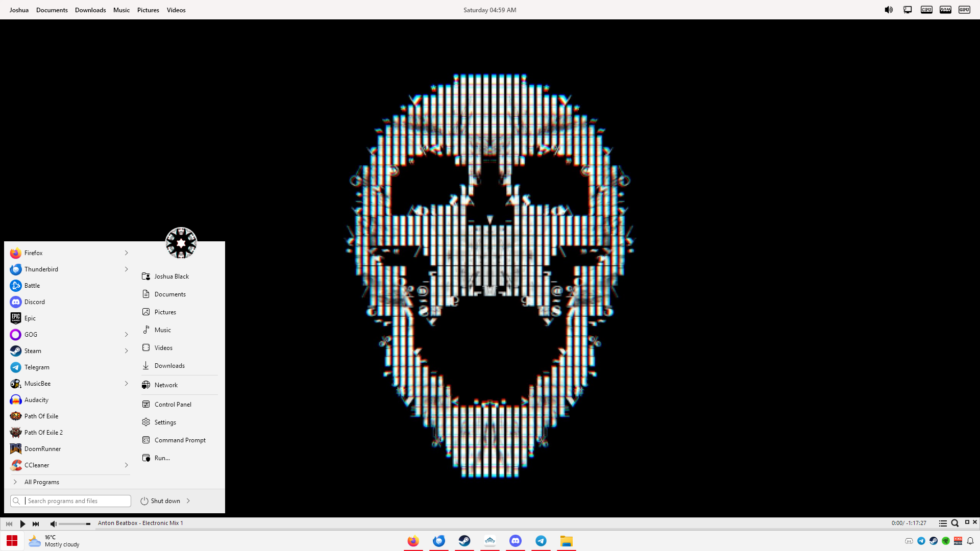Open Music from top bar
The height and width of the screenshot is (551, 980).
(121, 10)
